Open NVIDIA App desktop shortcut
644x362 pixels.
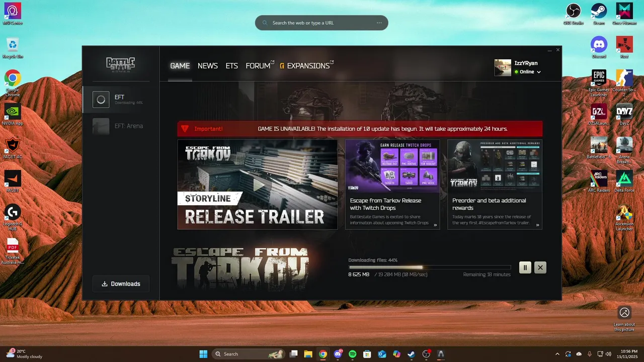[x=13, y=115]
